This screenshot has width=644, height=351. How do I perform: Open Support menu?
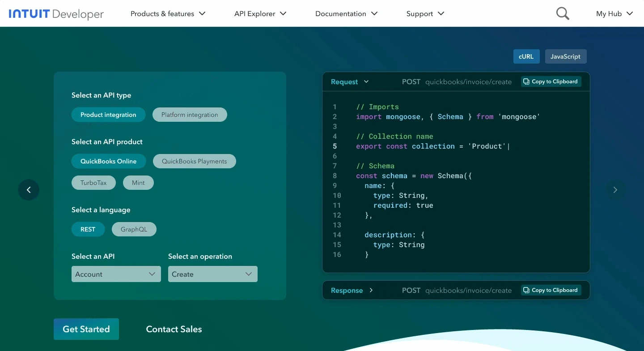[425, 13]
